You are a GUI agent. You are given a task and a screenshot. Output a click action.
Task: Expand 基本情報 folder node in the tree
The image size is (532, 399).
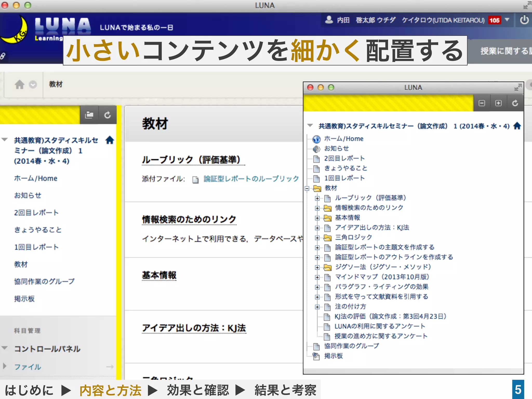click(317, 218)
